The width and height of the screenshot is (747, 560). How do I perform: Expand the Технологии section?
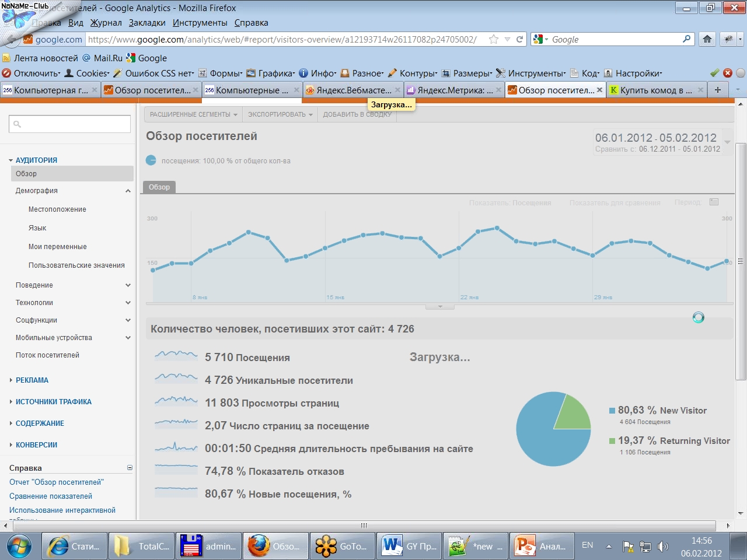128,303
